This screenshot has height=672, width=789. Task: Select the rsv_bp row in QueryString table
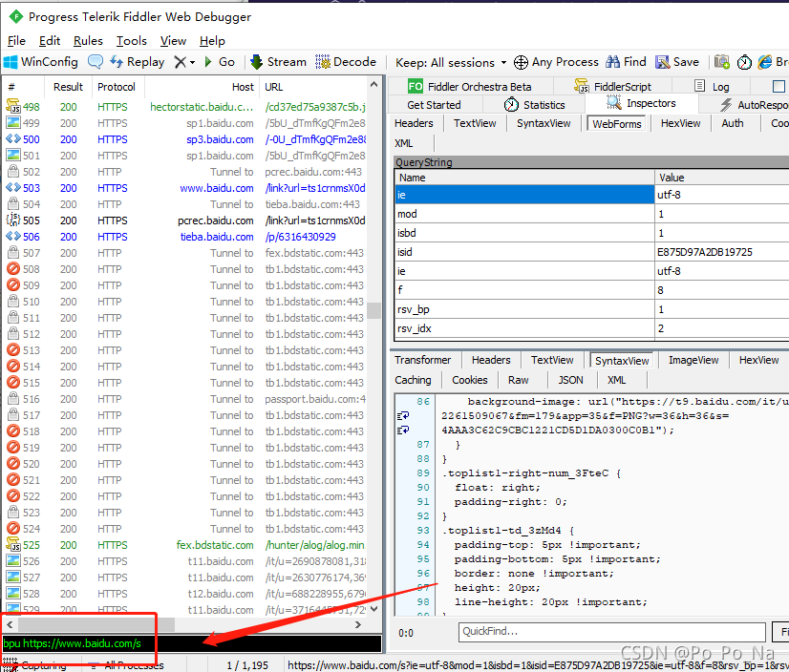pos(592,309)
